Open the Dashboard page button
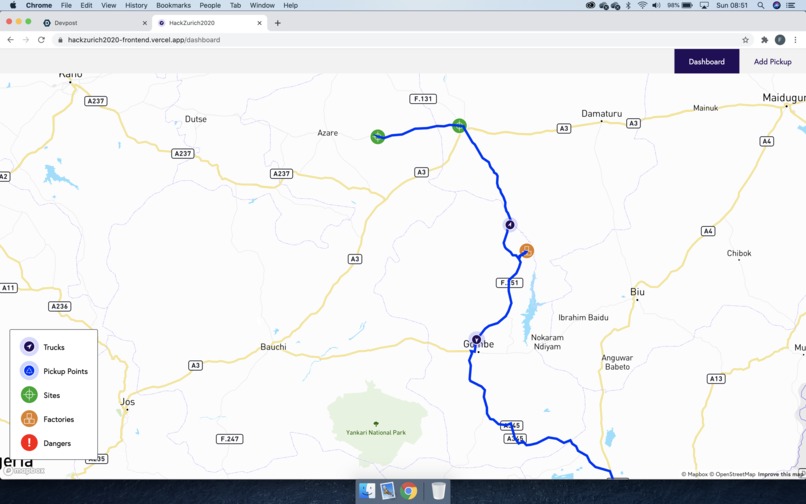The height and width of the screenshot is (504, 806). tap(706, 61)
